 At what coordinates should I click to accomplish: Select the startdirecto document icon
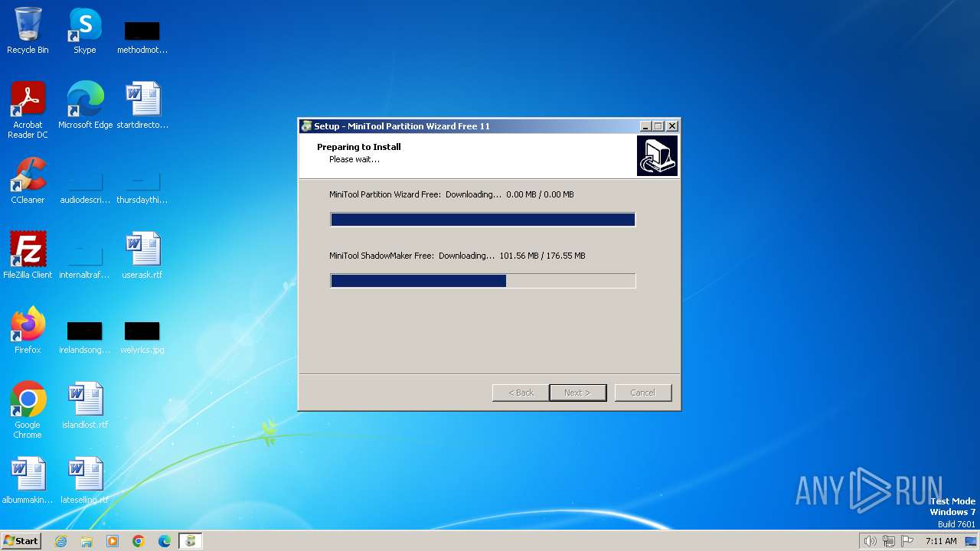pos(142,105)
